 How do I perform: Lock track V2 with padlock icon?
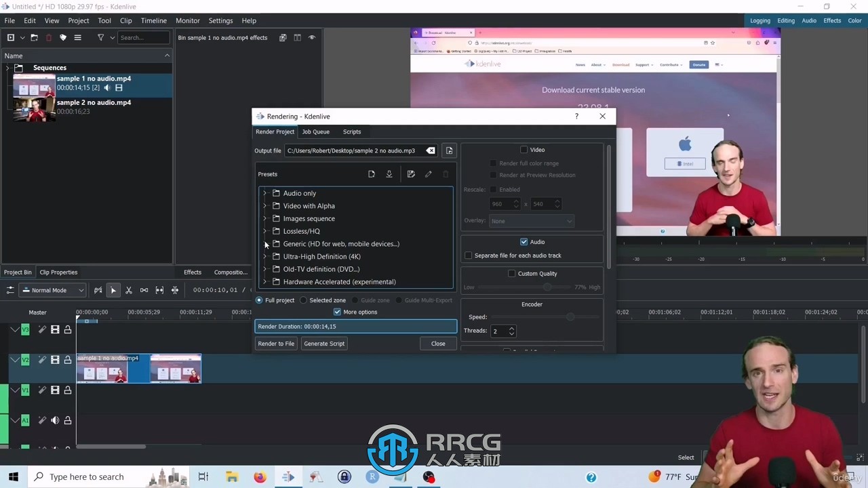coord(68,360)
